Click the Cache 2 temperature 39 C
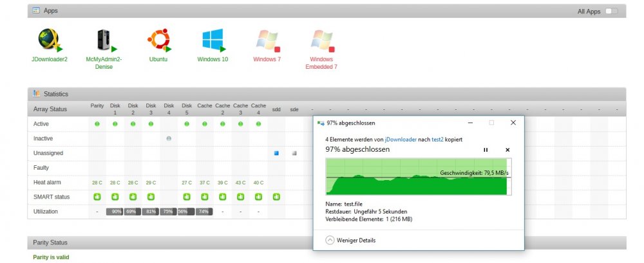Screen dimensions: 644x263 pos(223,183)
